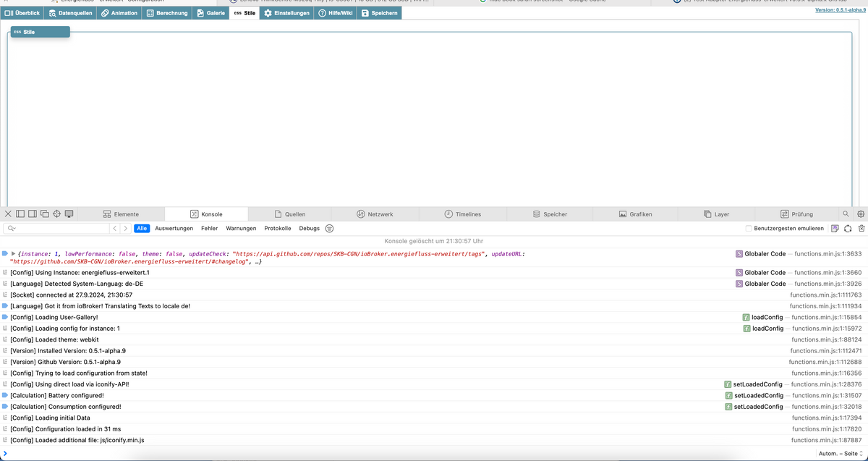Open source link functions.min.js:1:111763

[826, 295]
